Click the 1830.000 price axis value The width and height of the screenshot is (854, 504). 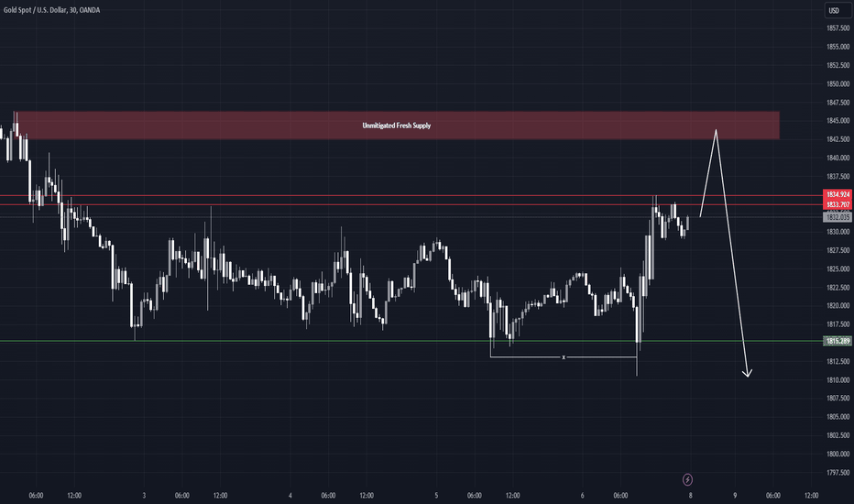point(838,232)
